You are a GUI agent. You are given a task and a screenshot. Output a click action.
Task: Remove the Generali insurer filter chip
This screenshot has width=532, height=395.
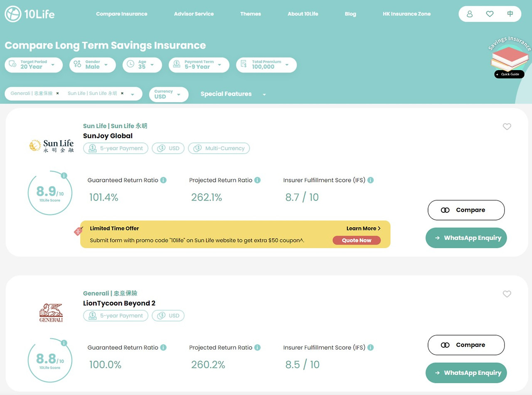pos(57,93)
